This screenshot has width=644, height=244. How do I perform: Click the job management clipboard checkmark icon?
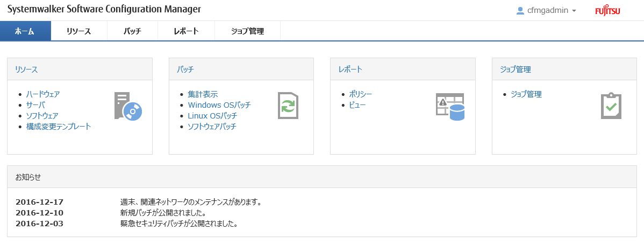click(611, 106)
